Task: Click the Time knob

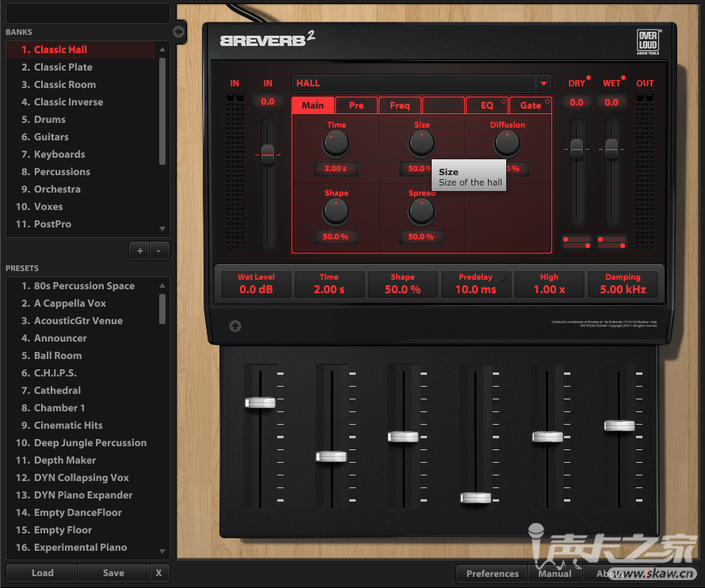Action: coord(336,143)
